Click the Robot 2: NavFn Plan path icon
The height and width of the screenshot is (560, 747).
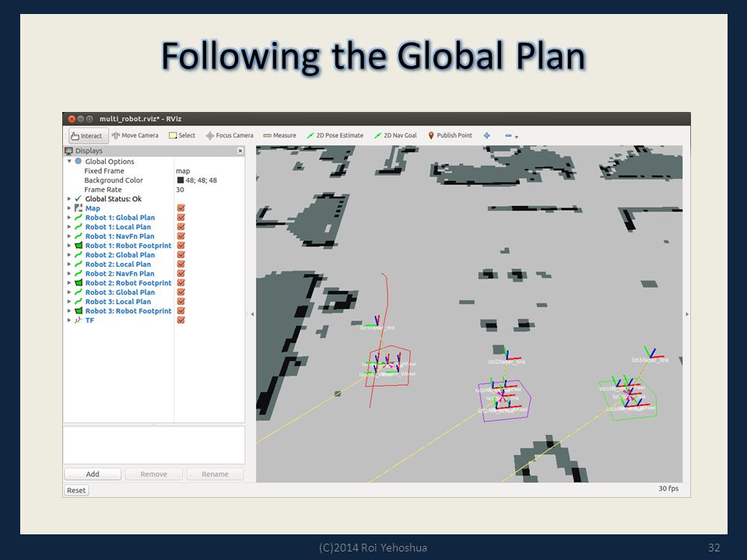(x=79, y=274)
